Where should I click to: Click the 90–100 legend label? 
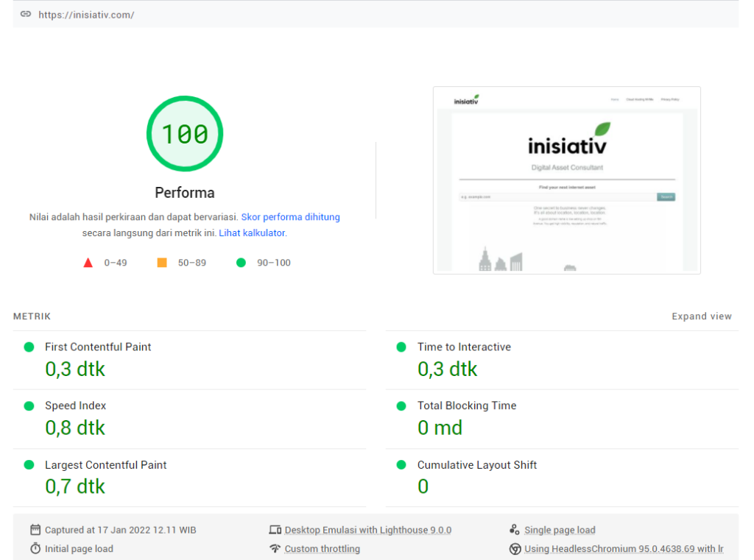[x=274, y=263]
